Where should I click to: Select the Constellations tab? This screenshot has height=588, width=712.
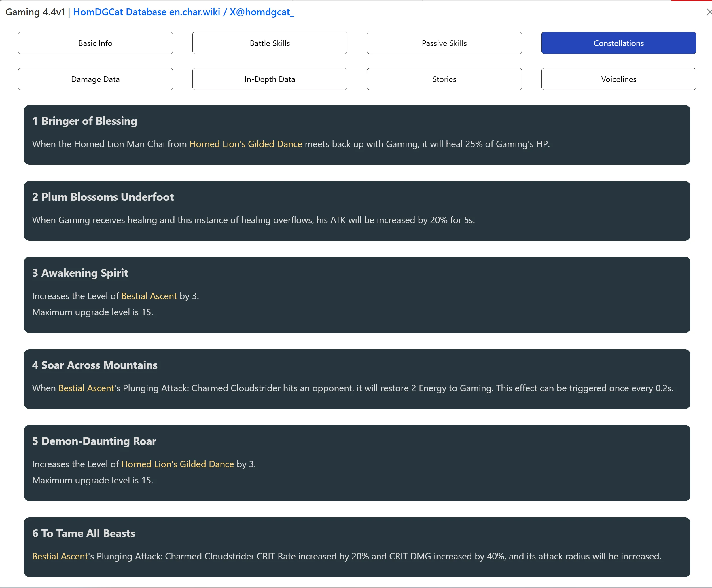[618, 43]
